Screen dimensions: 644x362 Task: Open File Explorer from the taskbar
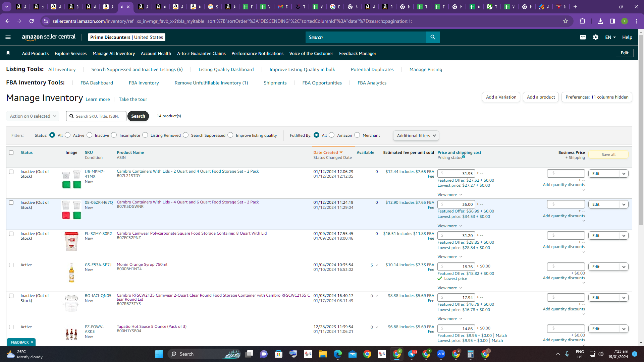point(323,354)
